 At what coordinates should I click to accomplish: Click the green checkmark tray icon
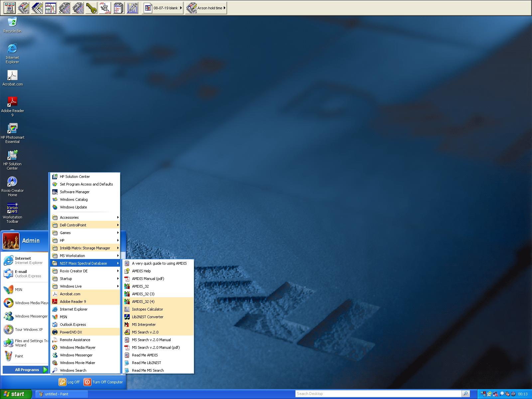tap(490, 394)
